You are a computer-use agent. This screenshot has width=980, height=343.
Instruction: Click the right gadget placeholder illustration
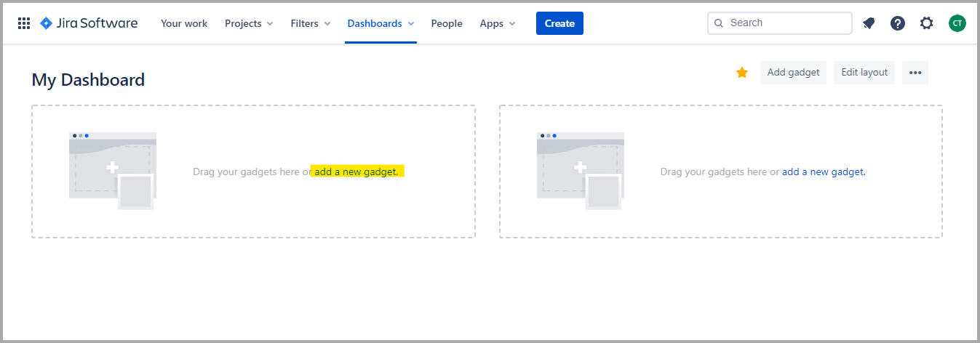pos(580,171)
